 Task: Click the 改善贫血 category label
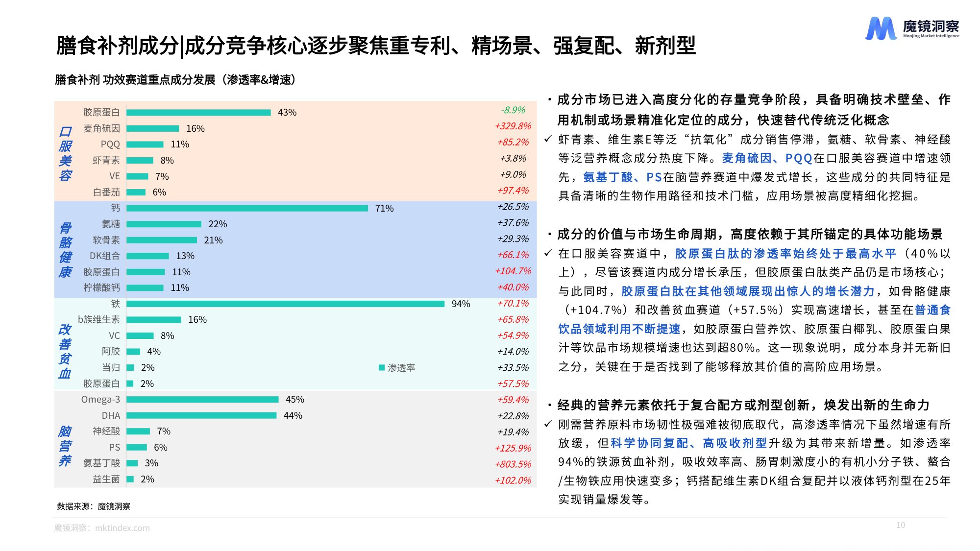pyautogui.click(x=65, y=351)
